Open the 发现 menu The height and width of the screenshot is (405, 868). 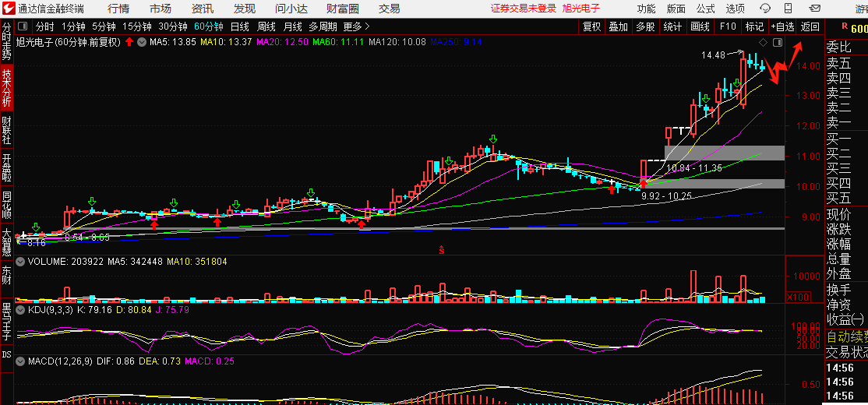click(x=245, y=9)
